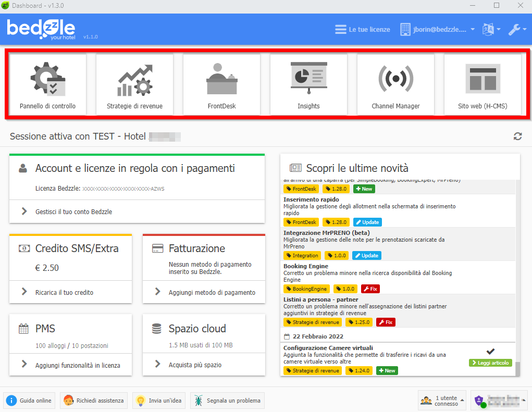The width and height of the screenshot is (532, 412).
Task: Launch the FrontDesk module
Action: point(221,84)
